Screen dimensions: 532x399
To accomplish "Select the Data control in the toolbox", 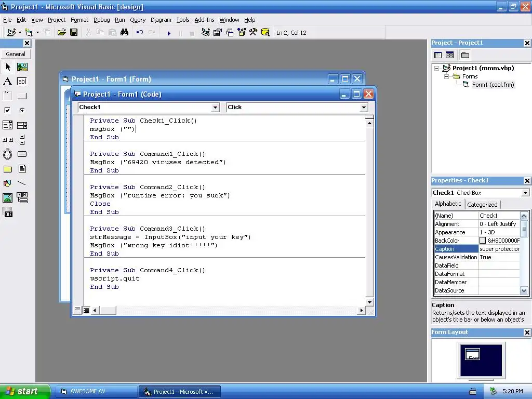I will 22,197.
